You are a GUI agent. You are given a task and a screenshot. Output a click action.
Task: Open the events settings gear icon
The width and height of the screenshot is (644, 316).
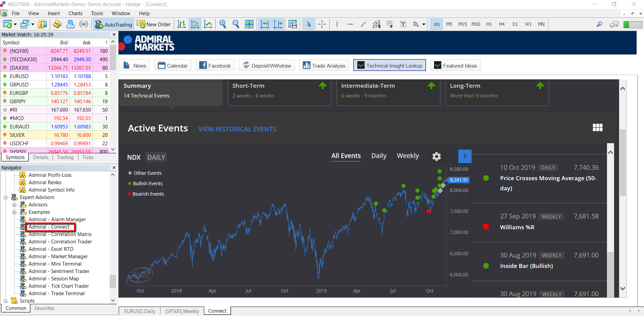[436, 156]
